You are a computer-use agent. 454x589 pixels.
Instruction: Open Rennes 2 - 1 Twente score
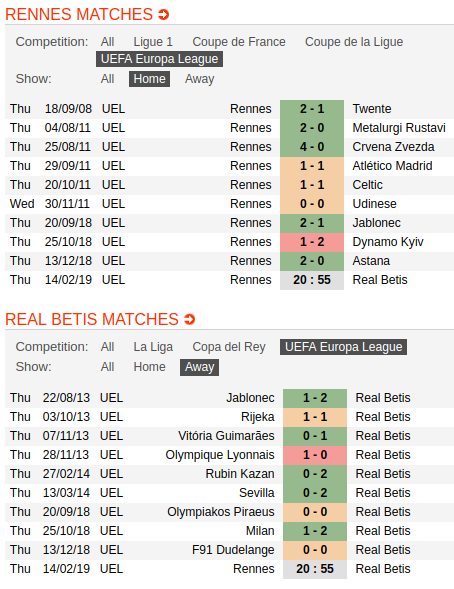point(312,109)
